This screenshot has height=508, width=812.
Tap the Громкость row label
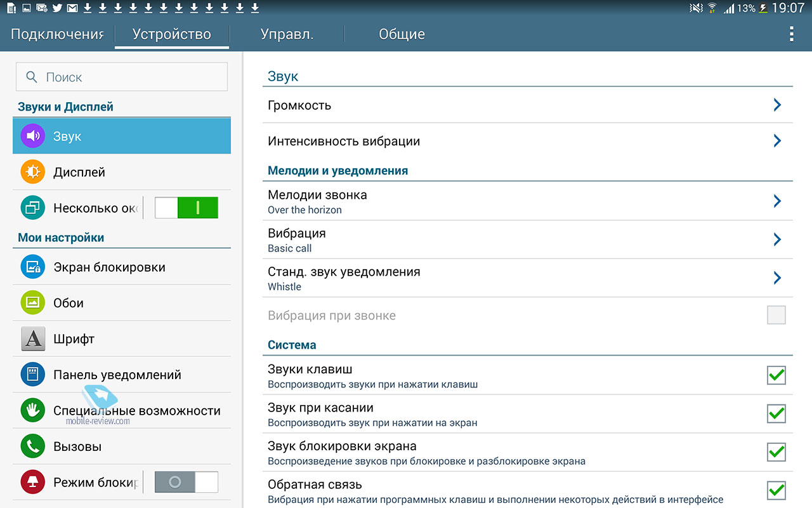click(x=299, y=105)
